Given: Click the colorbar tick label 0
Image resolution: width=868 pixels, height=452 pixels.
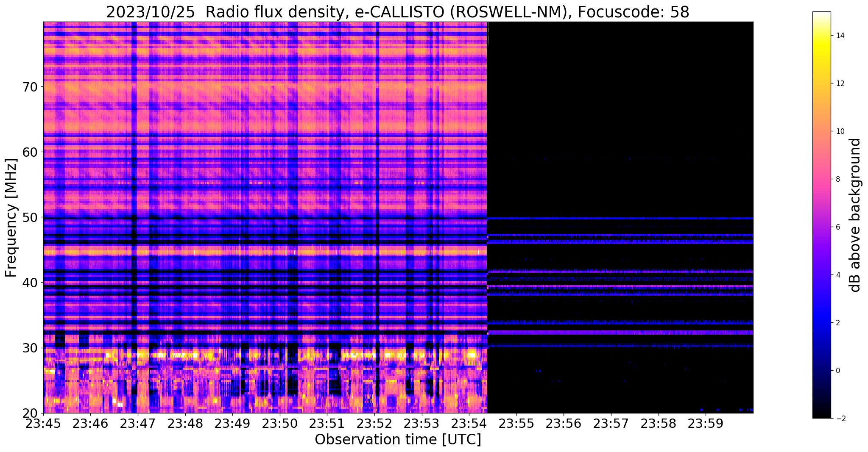Looking at the screenshot, I should tap(837, 371).
